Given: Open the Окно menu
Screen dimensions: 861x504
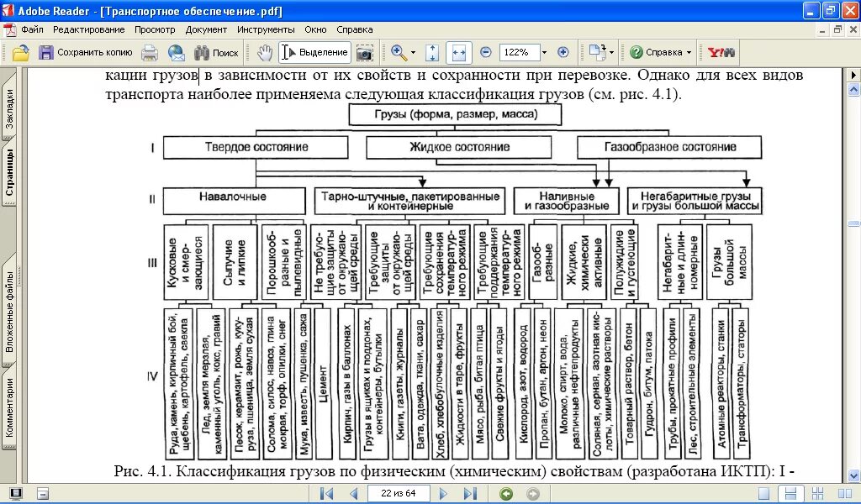Looking at the screenshot, I should coord(316,29).
